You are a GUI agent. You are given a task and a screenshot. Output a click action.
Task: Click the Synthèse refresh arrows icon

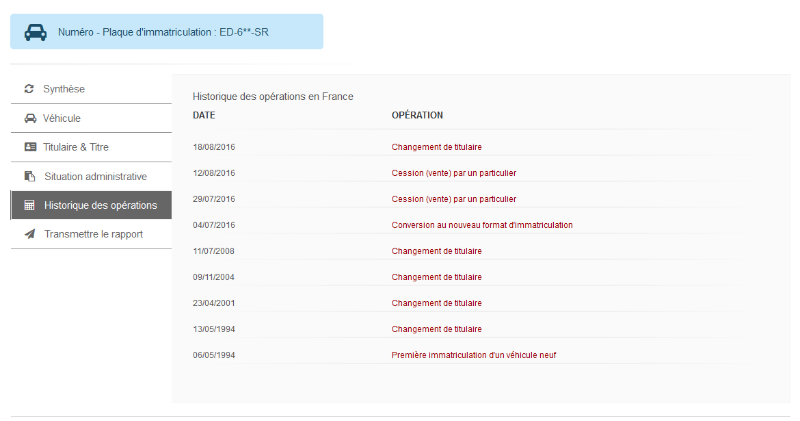29,89
